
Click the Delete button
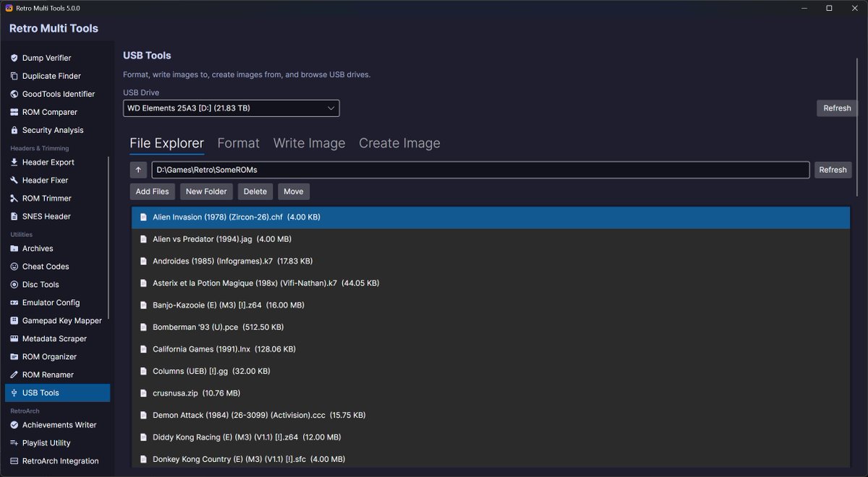255,192
